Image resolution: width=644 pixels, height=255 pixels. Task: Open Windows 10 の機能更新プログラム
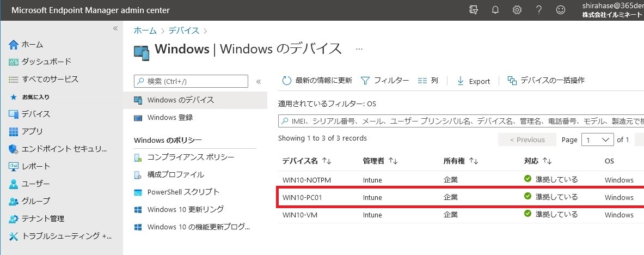click(198, 227)
